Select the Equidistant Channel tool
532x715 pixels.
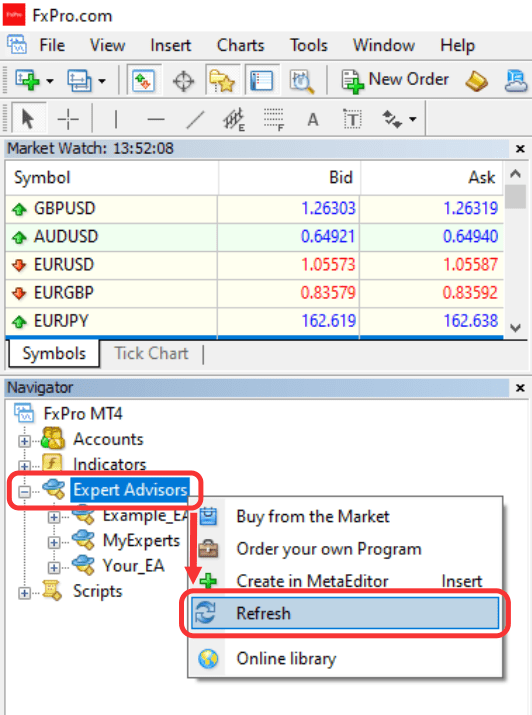point(234,120)
